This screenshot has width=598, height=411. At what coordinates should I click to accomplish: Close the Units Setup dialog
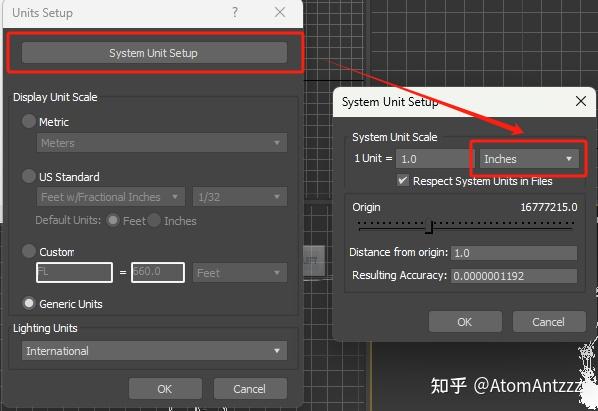pos(280,13)
